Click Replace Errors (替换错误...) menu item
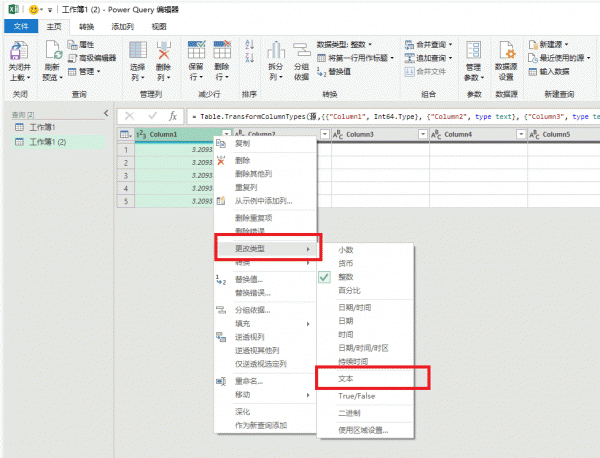 click(253, 293)
